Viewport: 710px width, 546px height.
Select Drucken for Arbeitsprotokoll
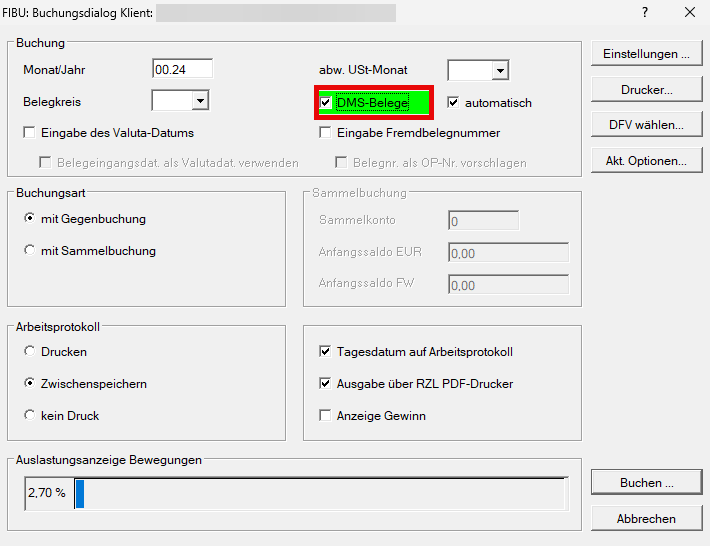30,352
